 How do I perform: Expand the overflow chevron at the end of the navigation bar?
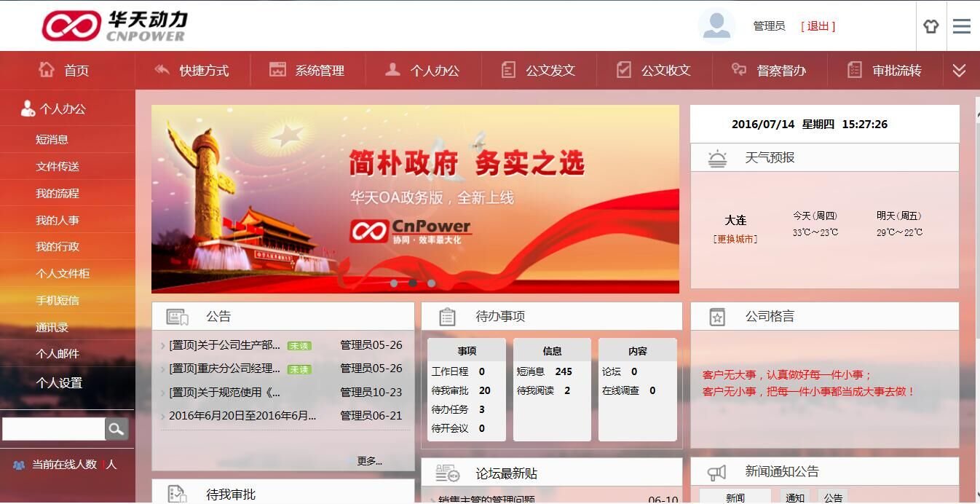960,70
